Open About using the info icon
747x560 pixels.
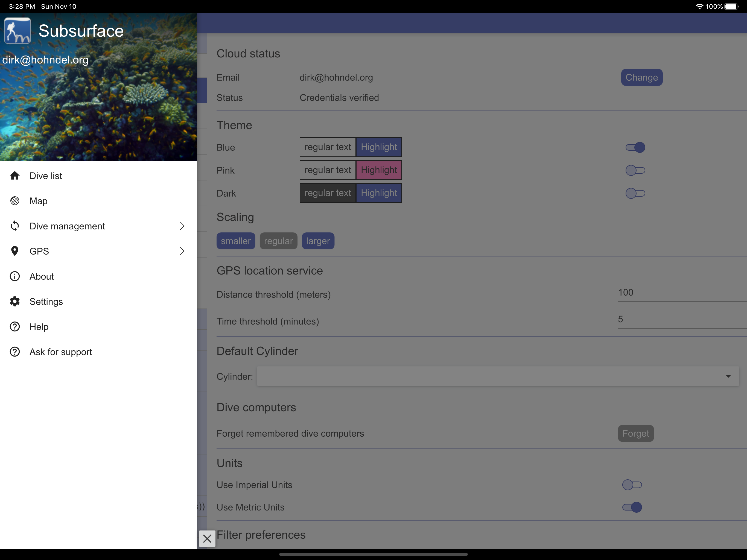[15, 276]
